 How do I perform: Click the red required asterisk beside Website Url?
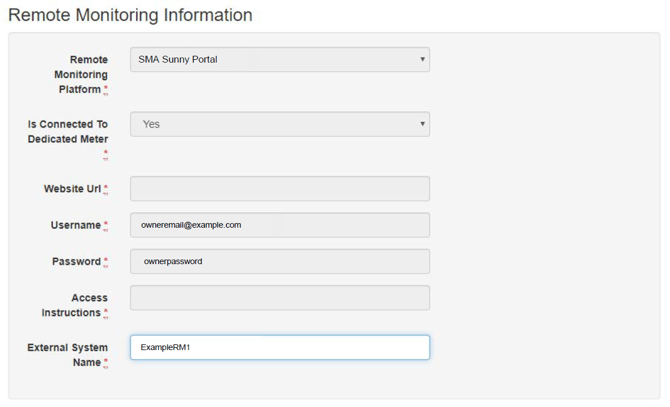click(x=106, y=189)
